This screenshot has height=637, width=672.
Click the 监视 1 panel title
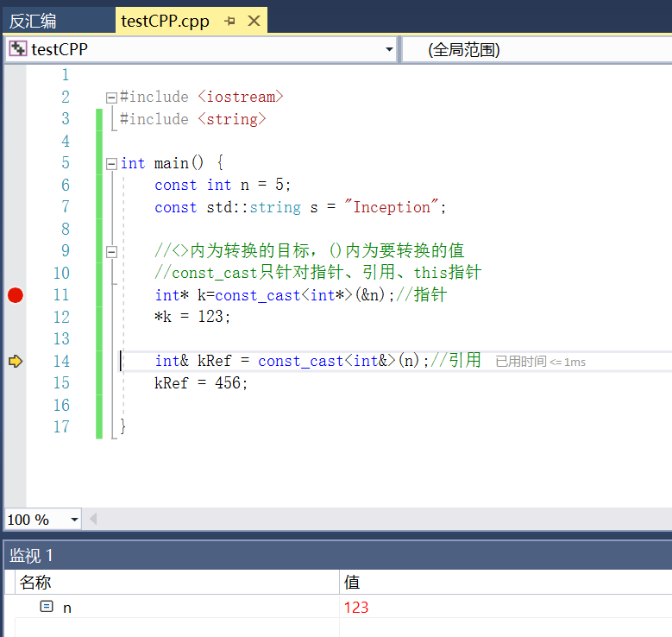coord(31,556)
